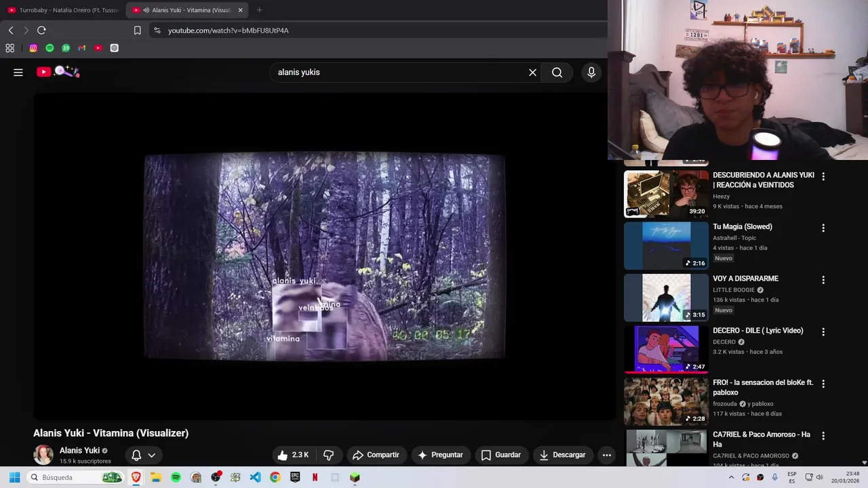Bookmark this page in the browser
Screen dimensions: 868x488
pos(138,30)
